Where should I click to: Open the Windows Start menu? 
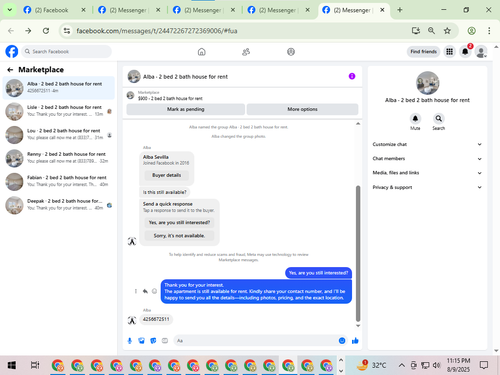[12, 365]
